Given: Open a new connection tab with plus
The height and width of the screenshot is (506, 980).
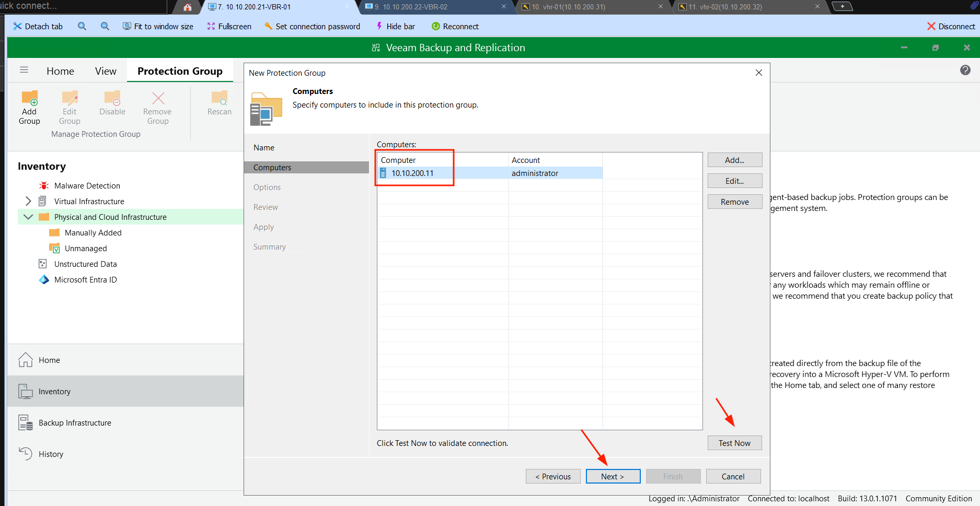Looking at the screenshot, I should click(x=842, y=6).
